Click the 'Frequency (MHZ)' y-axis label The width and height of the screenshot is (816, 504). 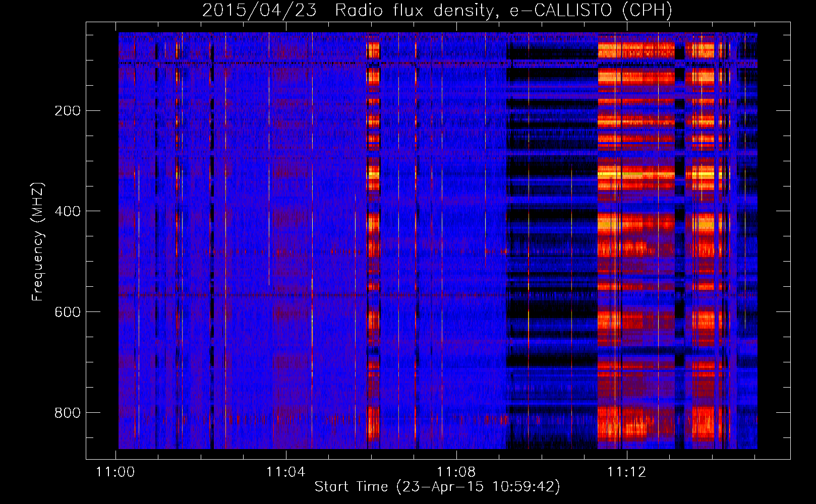[38, 242]
